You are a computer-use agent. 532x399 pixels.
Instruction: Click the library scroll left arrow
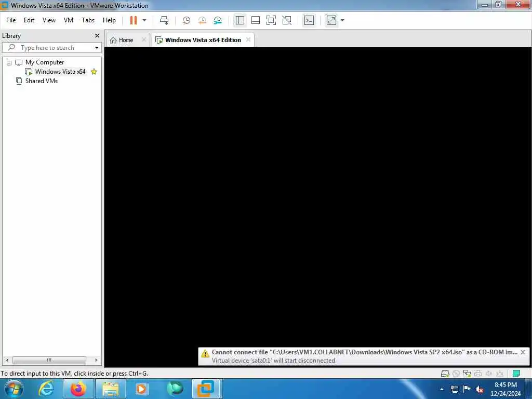click(x=7, y=360)
